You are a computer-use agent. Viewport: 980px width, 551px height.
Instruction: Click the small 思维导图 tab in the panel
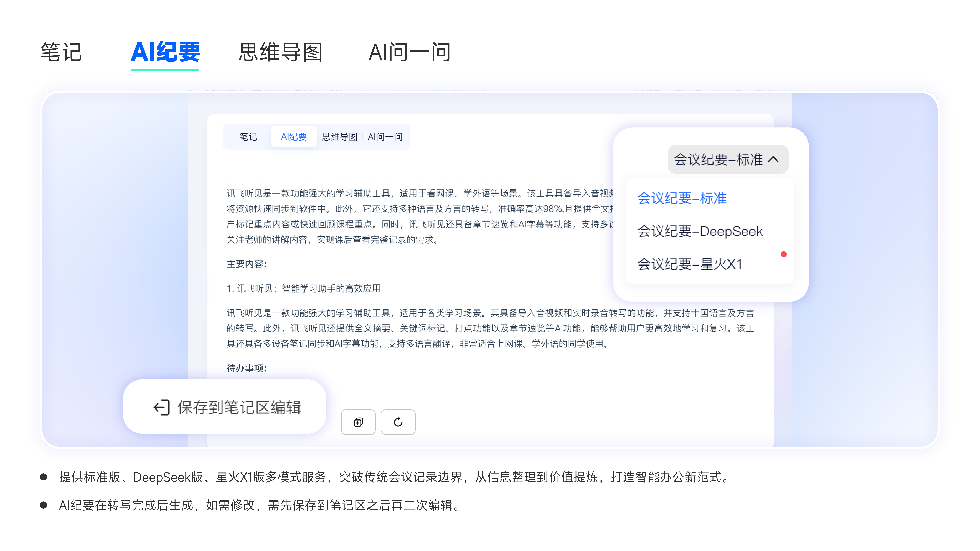340,137
